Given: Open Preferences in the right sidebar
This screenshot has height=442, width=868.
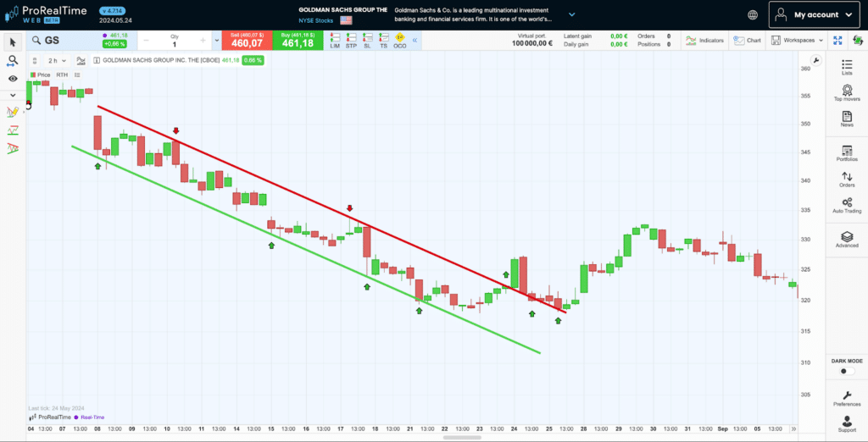Looking at the screenshot, I should (847, 398).
